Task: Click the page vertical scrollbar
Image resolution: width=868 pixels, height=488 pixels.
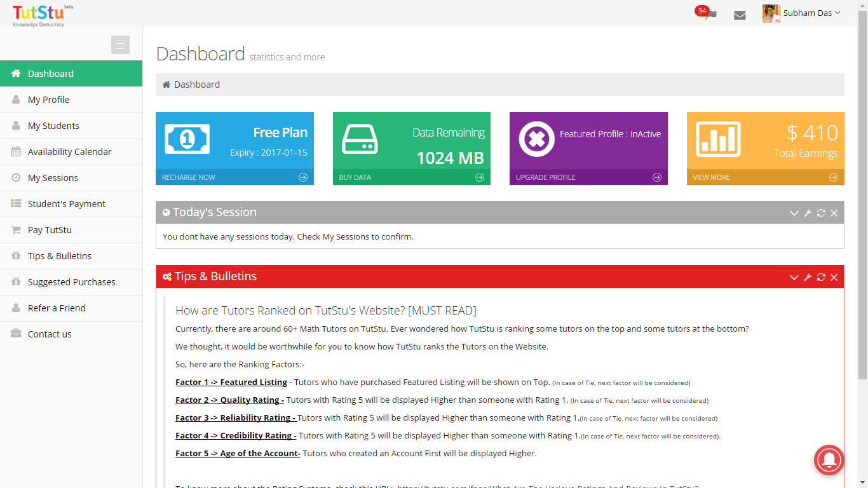Action: 862,194
